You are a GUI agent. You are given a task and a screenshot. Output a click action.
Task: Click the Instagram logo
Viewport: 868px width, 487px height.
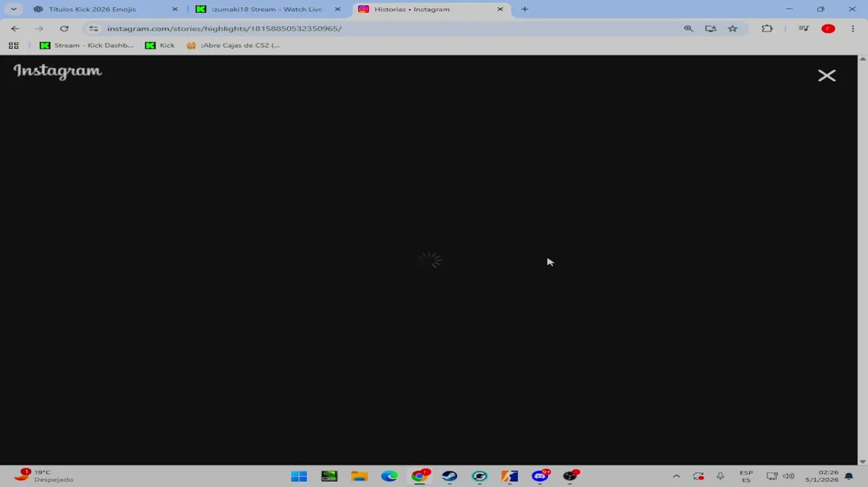click(58, 71)
